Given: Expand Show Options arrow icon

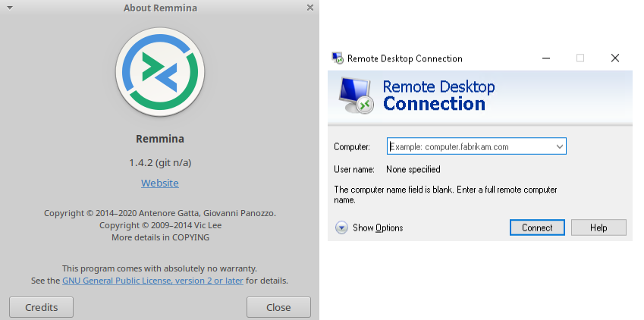Looking at the screenshot, I should pos(341,227).
